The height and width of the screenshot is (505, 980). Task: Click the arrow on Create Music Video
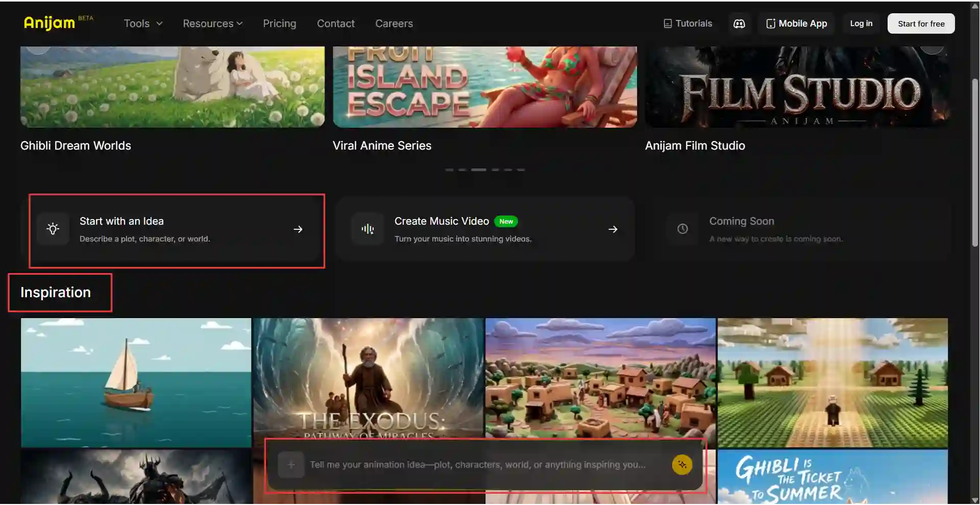(x=613, y=229)
